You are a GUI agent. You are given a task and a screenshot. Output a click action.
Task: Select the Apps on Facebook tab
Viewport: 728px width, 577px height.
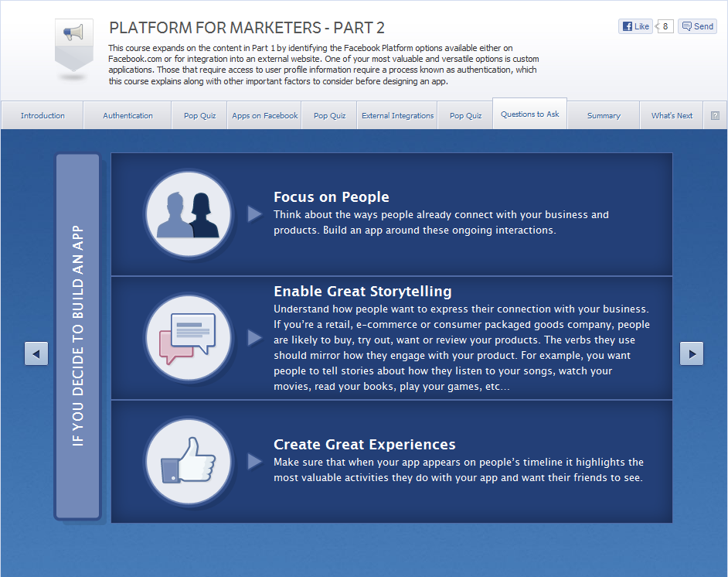[x=264, y=116]
